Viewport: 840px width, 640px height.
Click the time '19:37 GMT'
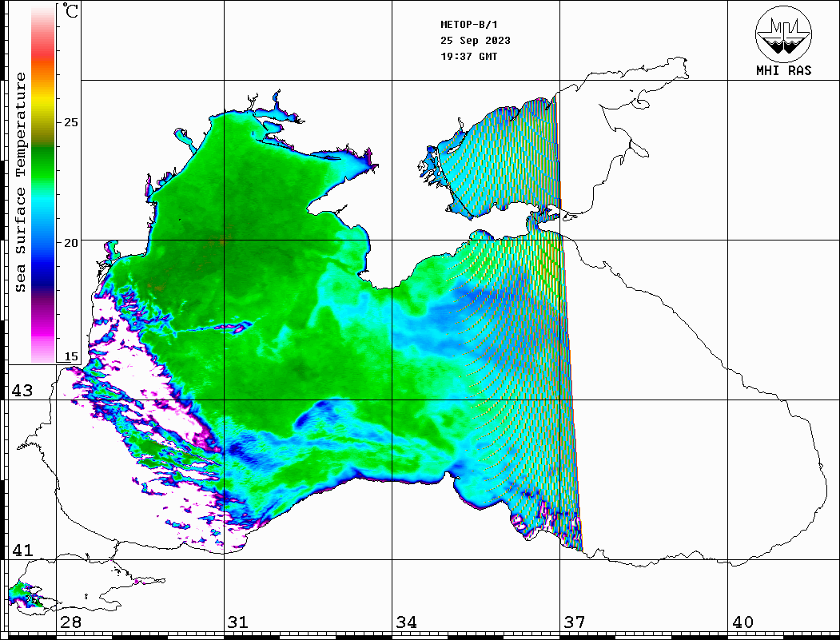(x=469, y=56)
